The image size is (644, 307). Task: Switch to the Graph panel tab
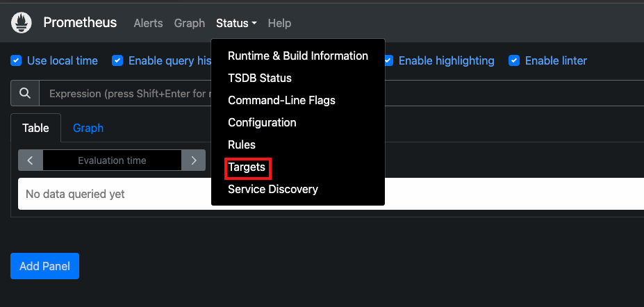[88, 128]
